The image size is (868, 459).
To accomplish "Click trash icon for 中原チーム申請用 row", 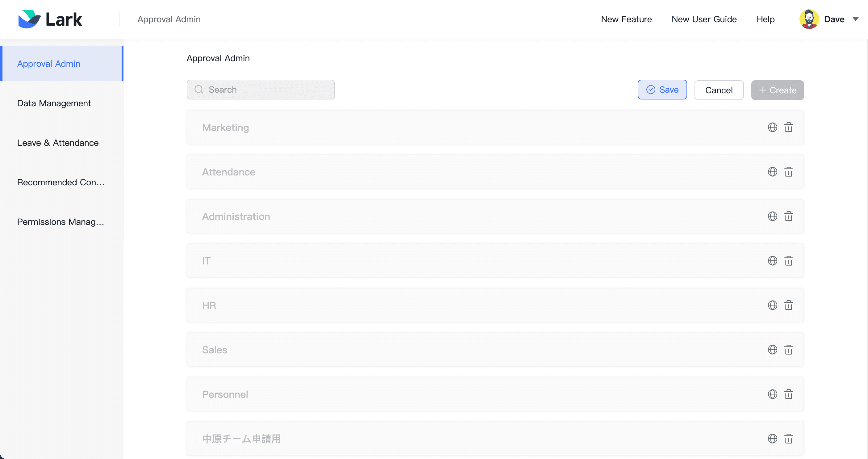I will point(788,439).
